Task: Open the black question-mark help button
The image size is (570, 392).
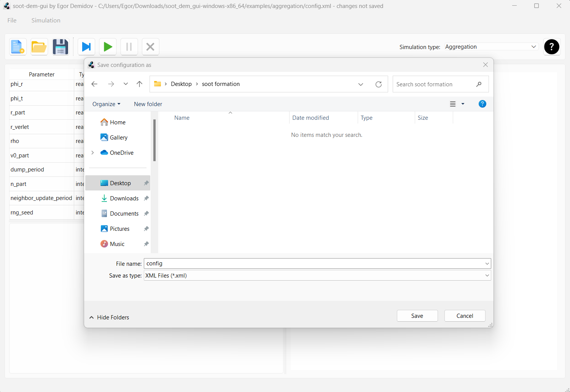Action: click(x=552, y=47)
